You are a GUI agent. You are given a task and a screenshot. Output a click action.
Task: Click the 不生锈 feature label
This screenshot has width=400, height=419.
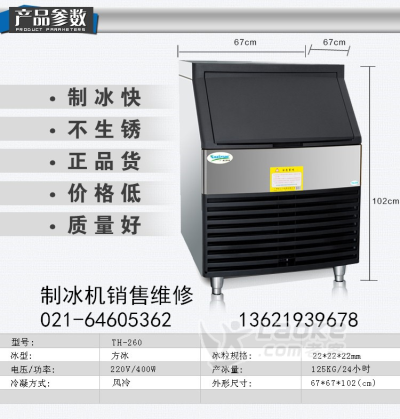(x=104, y=129)
